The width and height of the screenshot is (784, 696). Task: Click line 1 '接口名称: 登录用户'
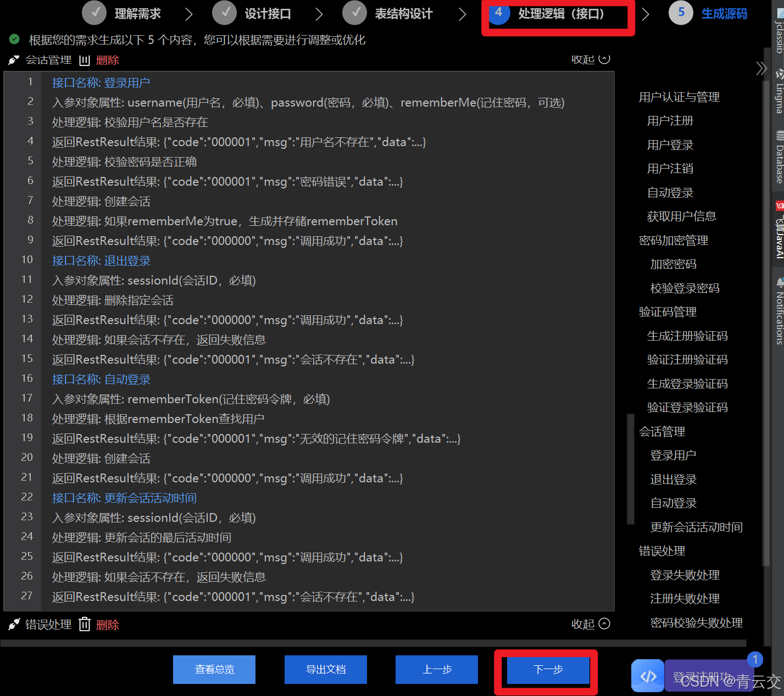pyautogui.click(x=101, y=83)
